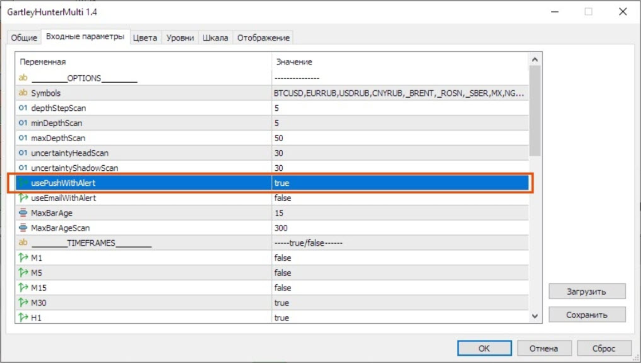The height and width of the screenshot is (364, 641).
Task: Select the usePushWithAlert value true
Action: click(400, 183)
